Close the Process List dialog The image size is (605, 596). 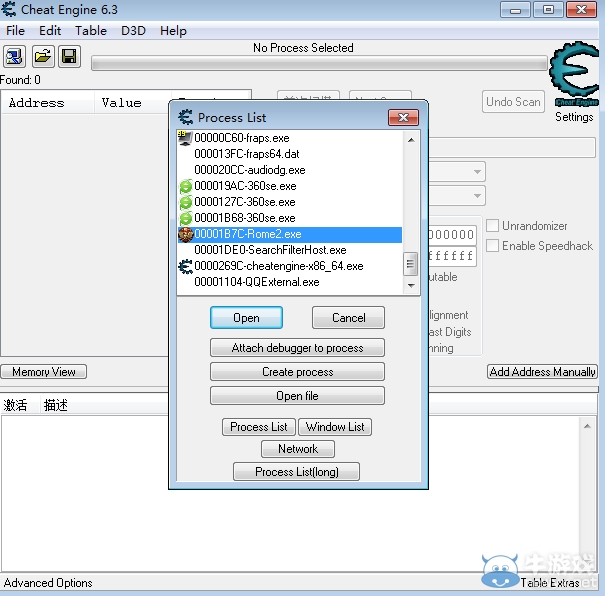(403, 117)
